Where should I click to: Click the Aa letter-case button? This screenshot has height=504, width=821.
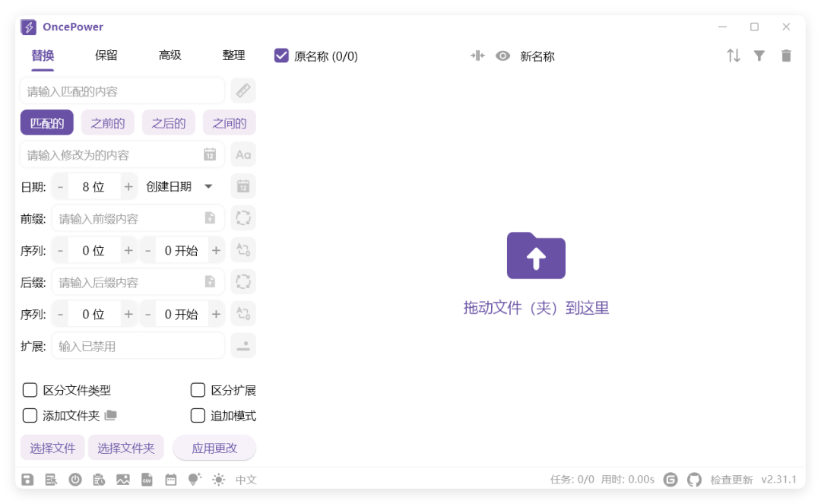[x=243, y=155]
